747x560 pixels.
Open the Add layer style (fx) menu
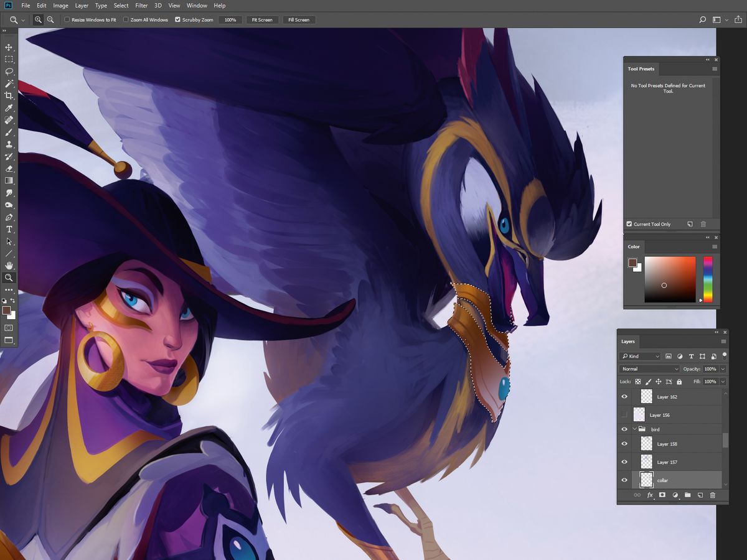(x=649, y=495)
